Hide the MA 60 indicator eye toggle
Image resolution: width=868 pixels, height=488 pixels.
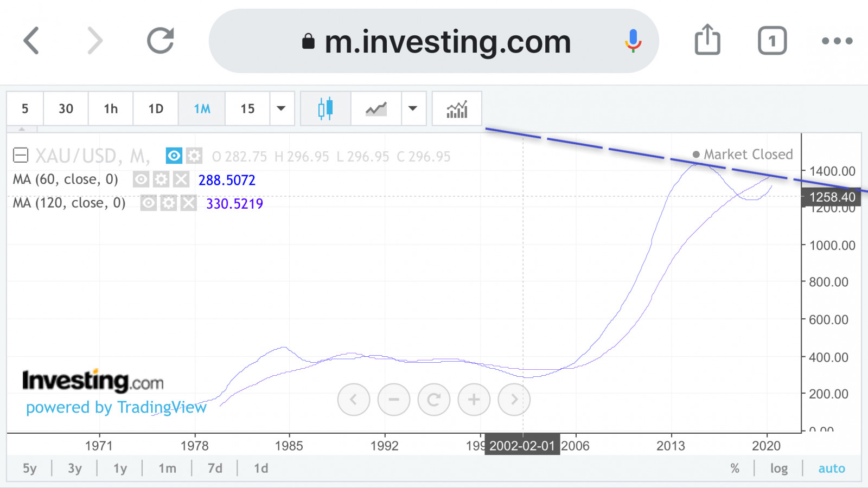point(141,179)
